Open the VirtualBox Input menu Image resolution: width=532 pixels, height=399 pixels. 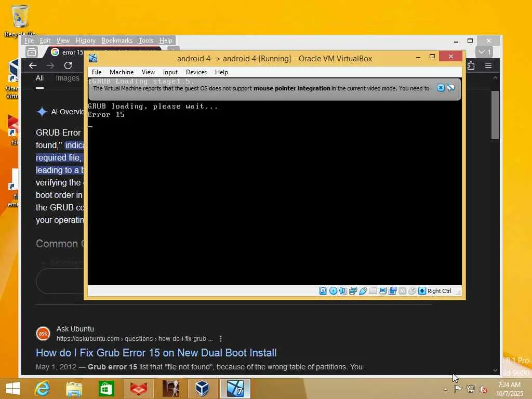tap(170, 72)
